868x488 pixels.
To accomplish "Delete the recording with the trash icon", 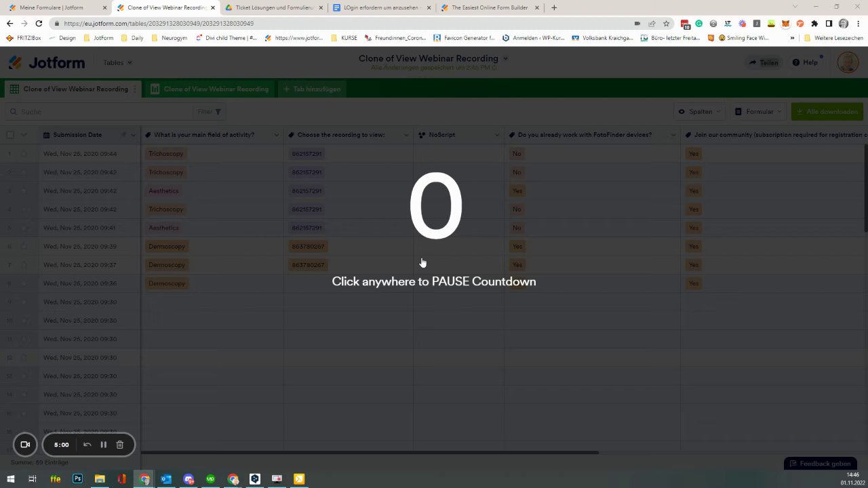I will click(120, 445).
